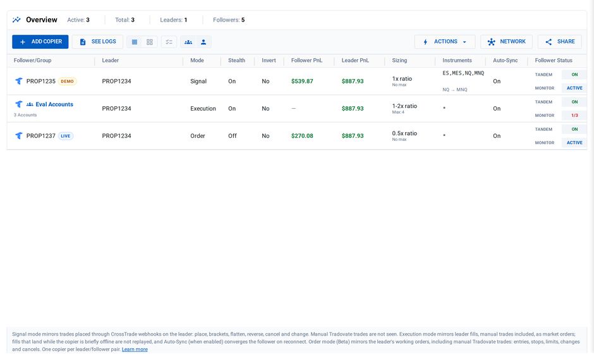Sort by Follower/Group column header
This screenshot has height=364, width=594.
tap(33, 60)
